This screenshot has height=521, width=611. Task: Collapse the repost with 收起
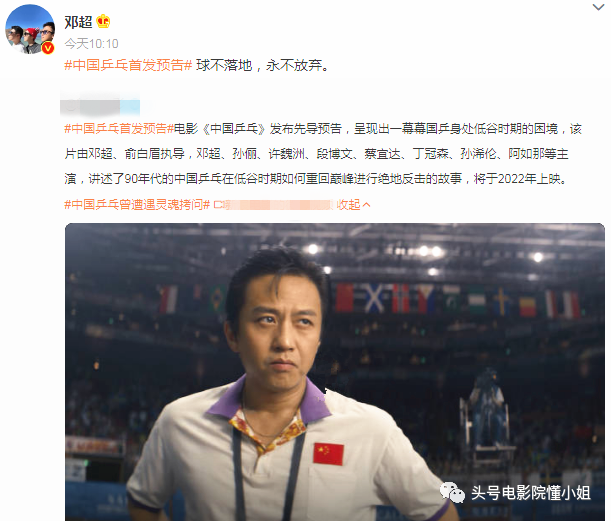[348, 204]
